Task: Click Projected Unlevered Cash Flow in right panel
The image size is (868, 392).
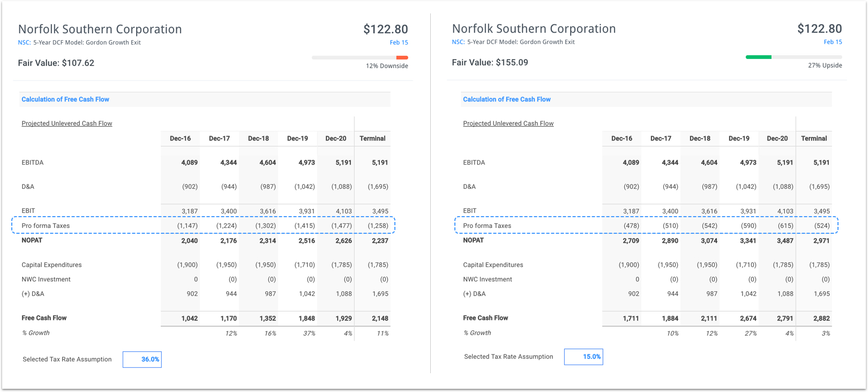Action: (x=508, y=123)
